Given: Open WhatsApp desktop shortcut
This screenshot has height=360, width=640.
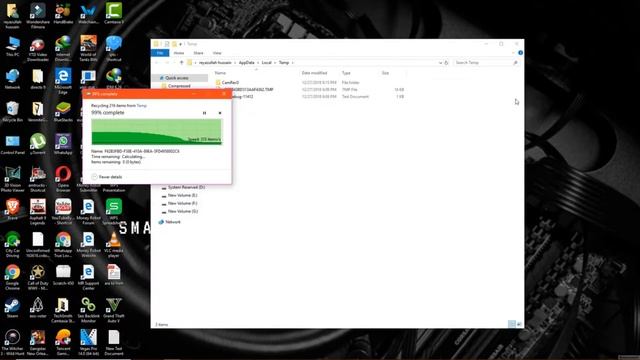Looking at the screenshot, I should [63, 145].
